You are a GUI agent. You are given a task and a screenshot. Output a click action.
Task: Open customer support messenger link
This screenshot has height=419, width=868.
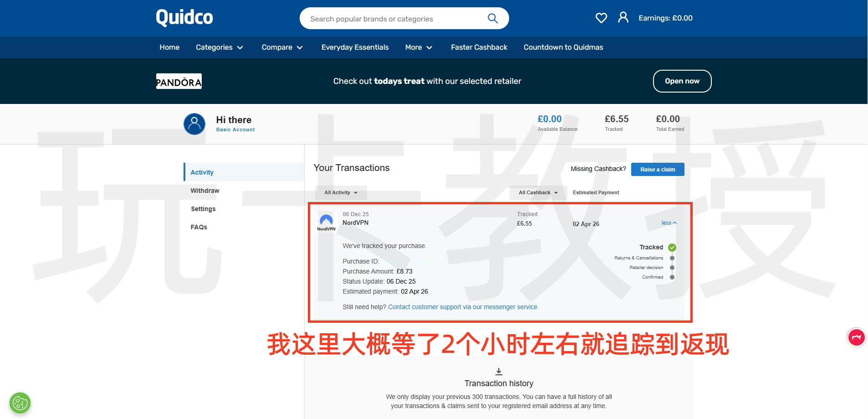pos(462,307)
